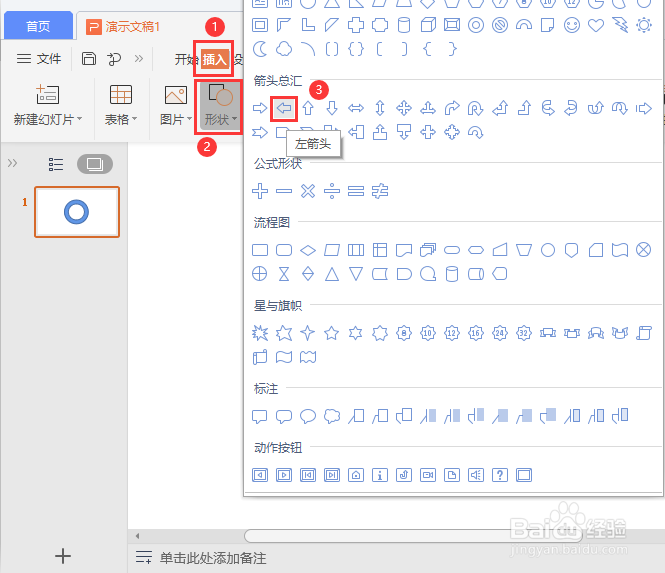Select the cloud callout shape
Viewport: 665px width, 573px height.
click(332, 416)
